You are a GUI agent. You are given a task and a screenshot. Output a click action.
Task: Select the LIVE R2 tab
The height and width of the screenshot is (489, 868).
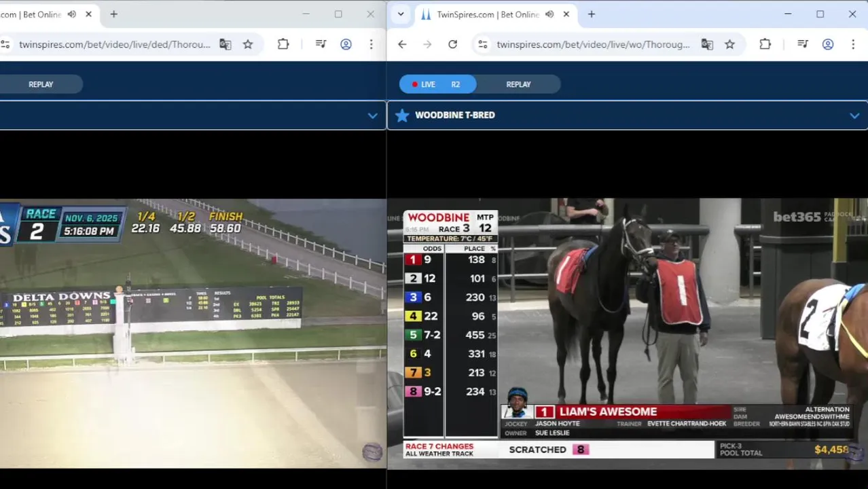(x=437, y=84)
